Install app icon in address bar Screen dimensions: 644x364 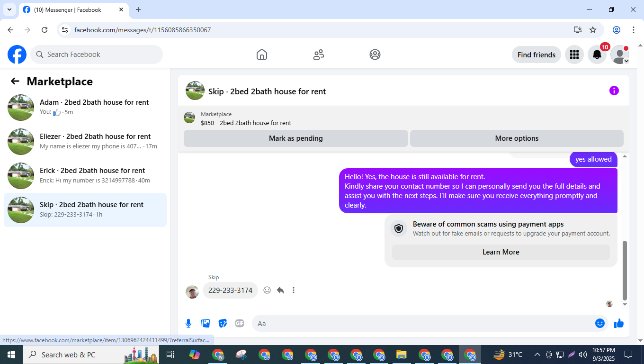[578, 30]
